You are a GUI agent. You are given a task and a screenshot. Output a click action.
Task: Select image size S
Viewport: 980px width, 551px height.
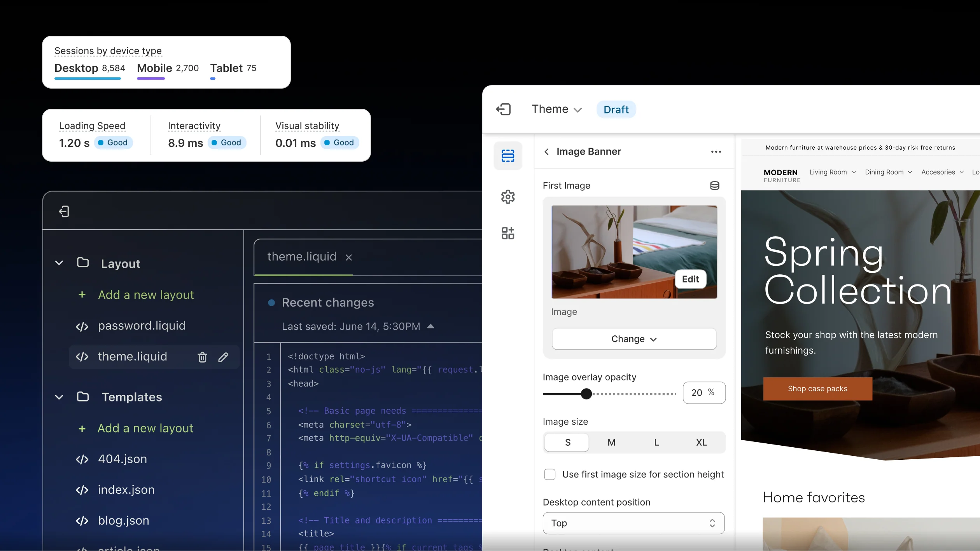click(567, 443)
